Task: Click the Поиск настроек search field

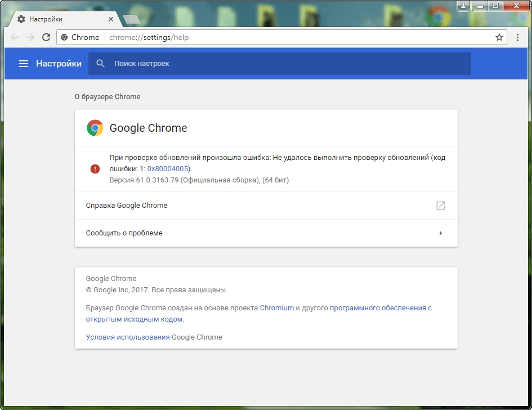Action: click(280, 64)
